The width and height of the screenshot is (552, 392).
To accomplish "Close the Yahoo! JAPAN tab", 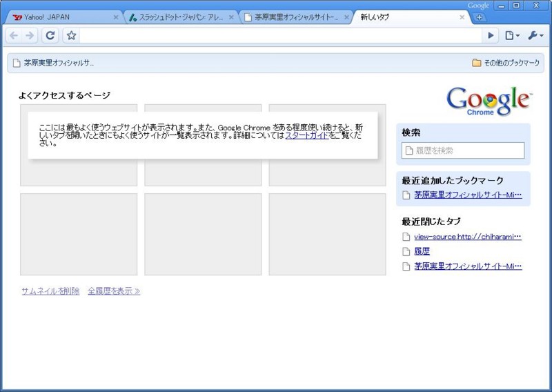I will click(x=116, y=17).
